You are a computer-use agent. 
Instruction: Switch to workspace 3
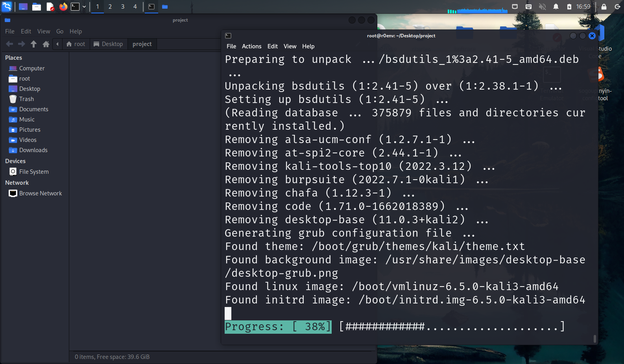click(x=123, y=7)
